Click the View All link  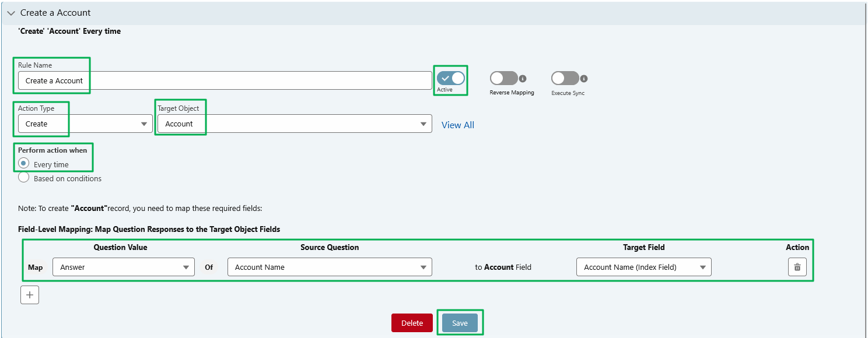457,125
